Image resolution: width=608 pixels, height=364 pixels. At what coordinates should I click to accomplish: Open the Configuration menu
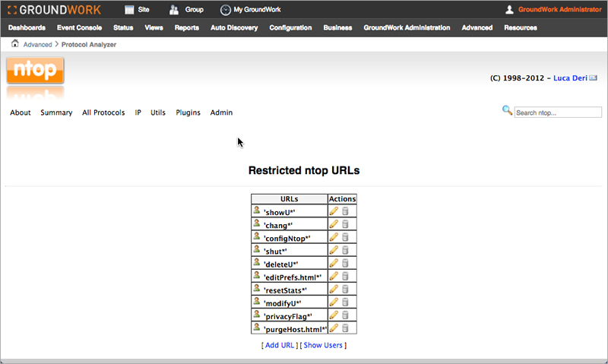[290, 27]
